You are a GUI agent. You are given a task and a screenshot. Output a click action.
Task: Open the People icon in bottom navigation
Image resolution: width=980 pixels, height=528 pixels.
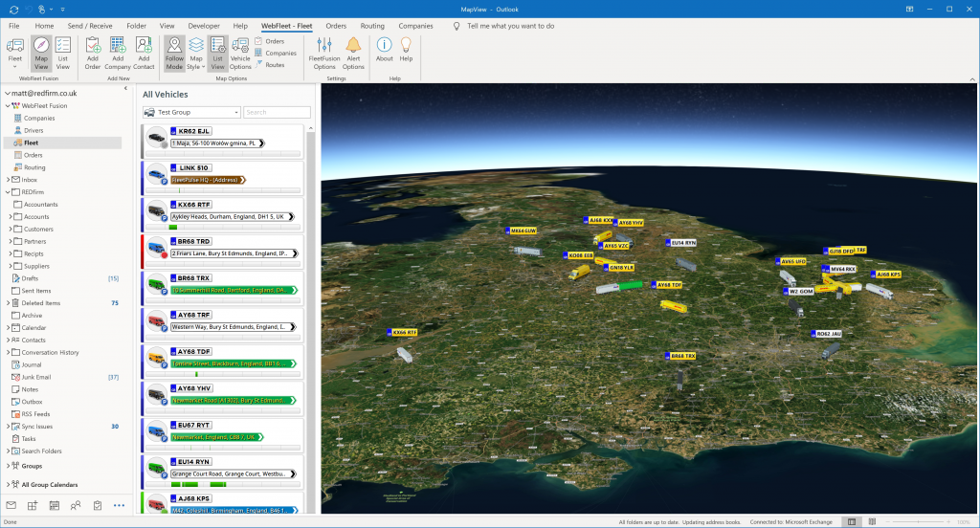76,505
